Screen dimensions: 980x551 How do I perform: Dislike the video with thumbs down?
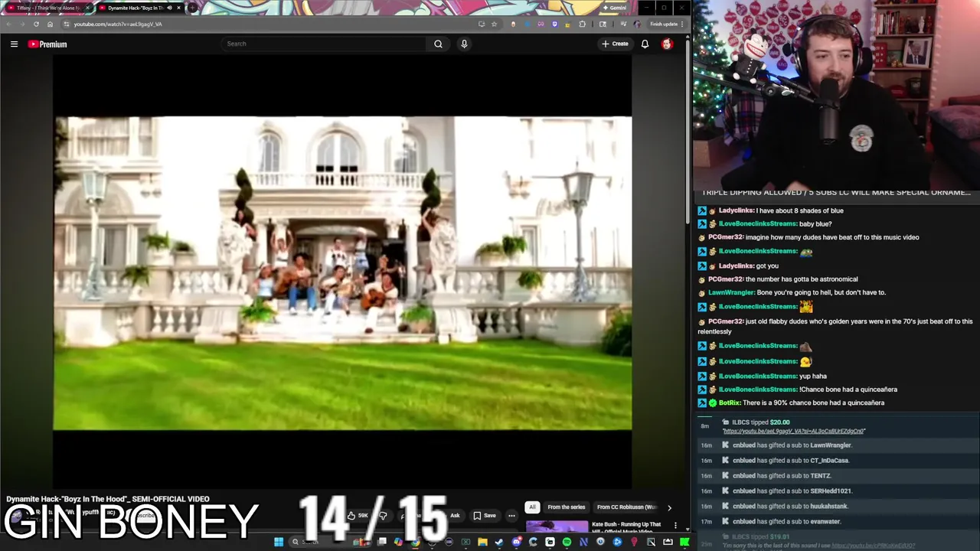tap(383, 515)
